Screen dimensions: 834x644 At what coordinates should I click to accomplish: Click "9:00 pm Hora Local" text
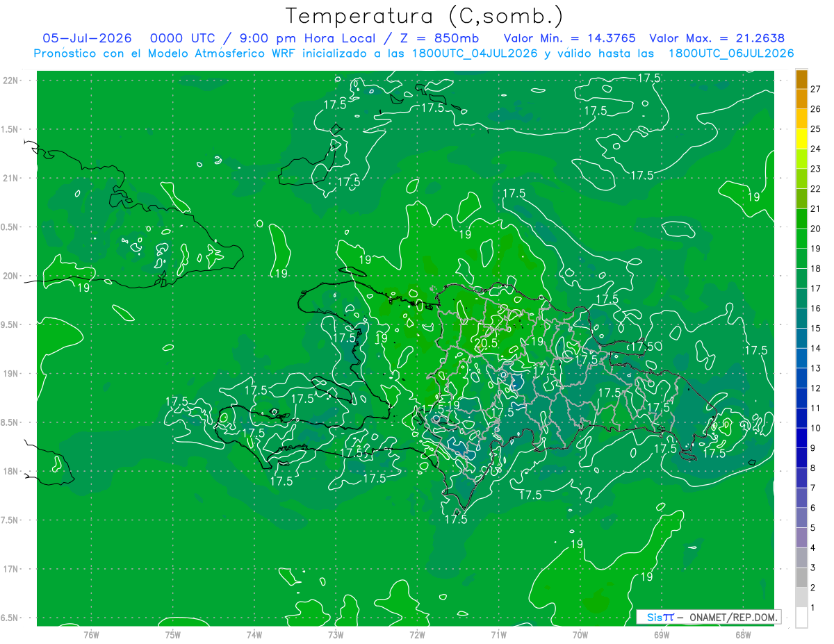coord(306,38)
